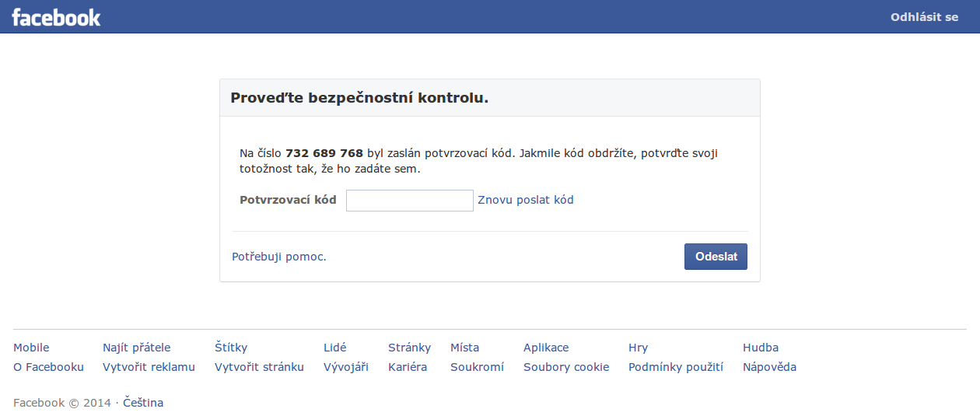Change language via Čeština link
This screenshot has height=416, width=980.
143,403
